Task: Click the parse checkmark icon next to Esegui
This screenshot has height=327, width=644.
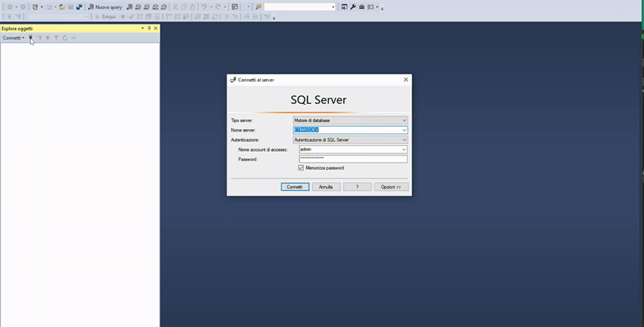Action: tap(131, 17)
